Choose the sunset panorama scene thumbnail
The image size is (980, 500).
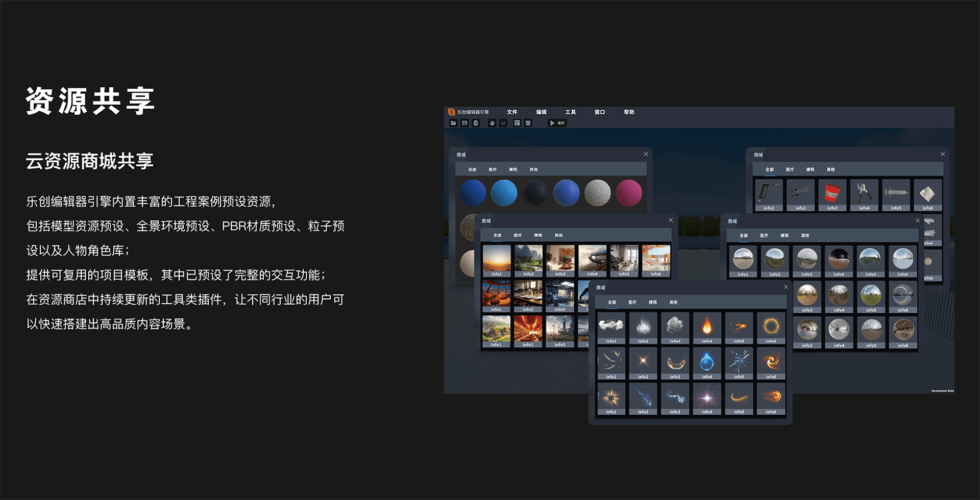[497, 258]
